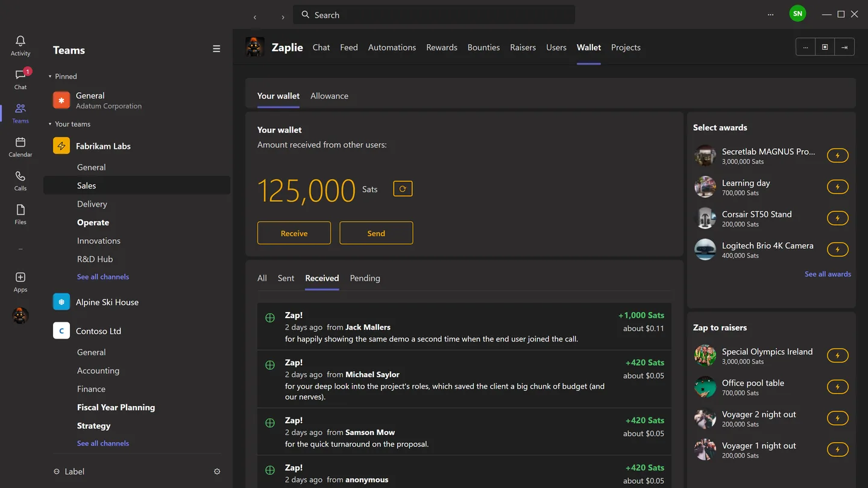Click the Search box
Viewport: 868px width, 488px height.
click(434, 14)
